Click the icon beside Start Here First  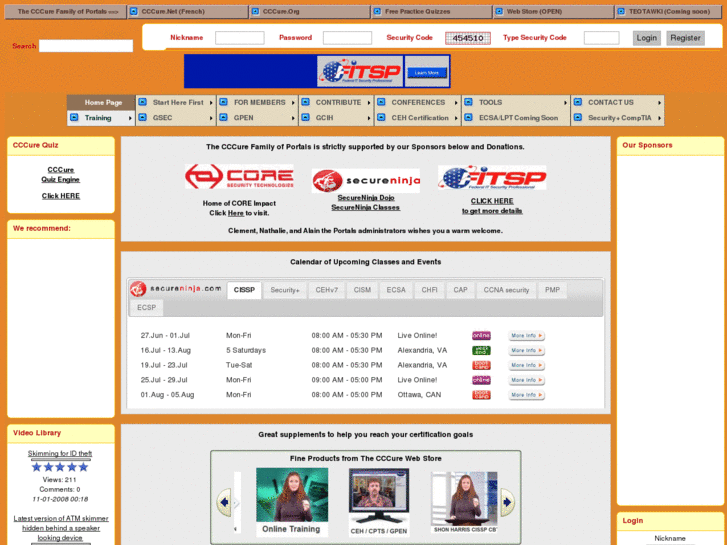143,102
